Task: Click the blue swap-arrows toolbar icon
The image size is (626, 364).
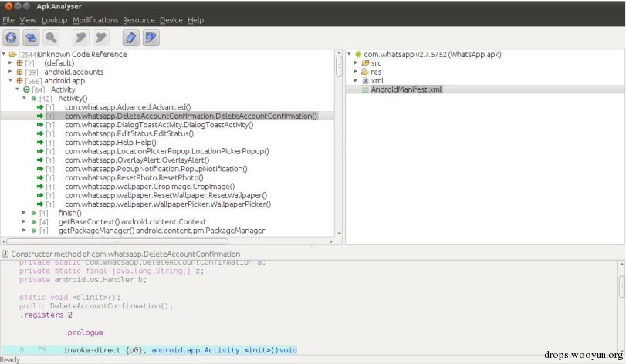Action: coord(31,38)
